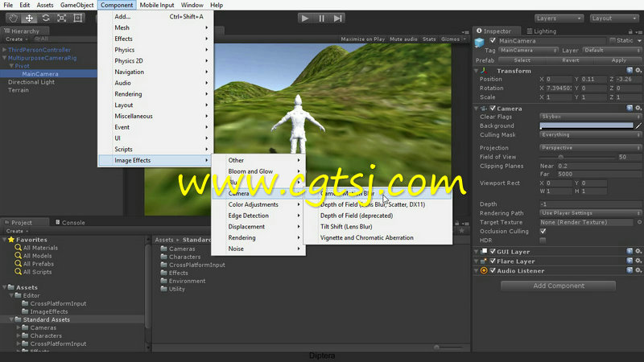
Task: Click the Inspector panel lock icon
Action: (x=630, y=31)
